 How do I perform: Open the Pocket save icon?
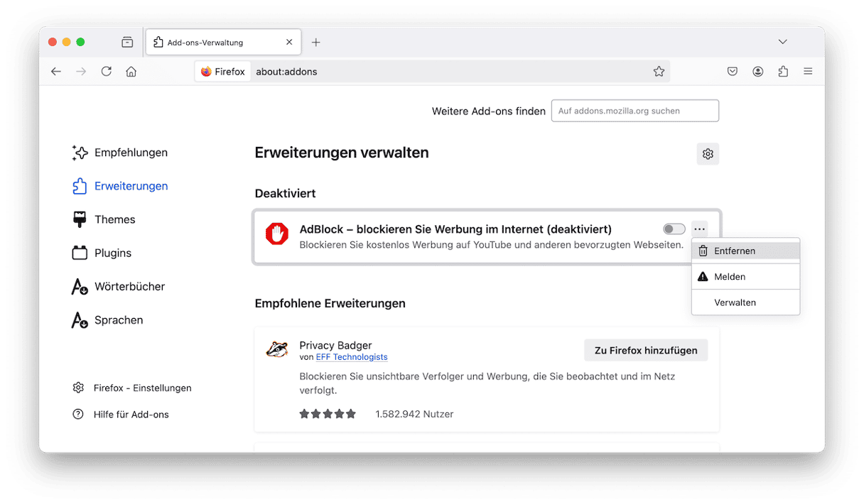pyautogui.click(x=733, y=72)
